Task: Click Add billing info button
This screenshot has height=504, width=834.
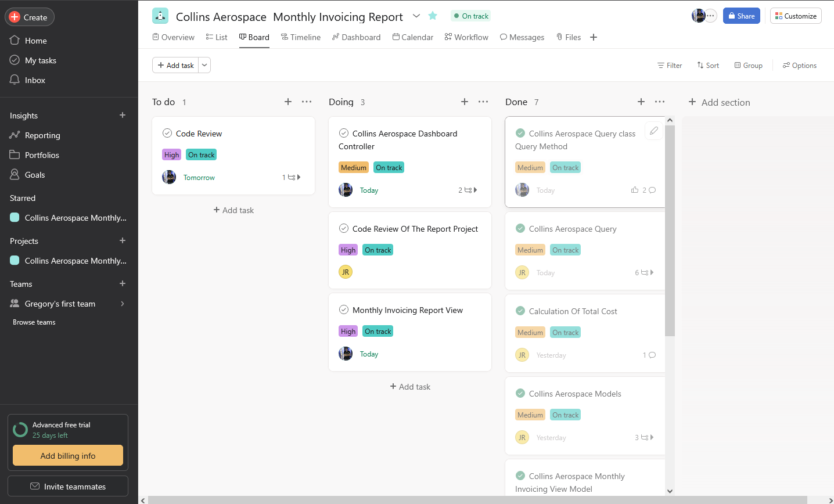Action: click(68, 456)
